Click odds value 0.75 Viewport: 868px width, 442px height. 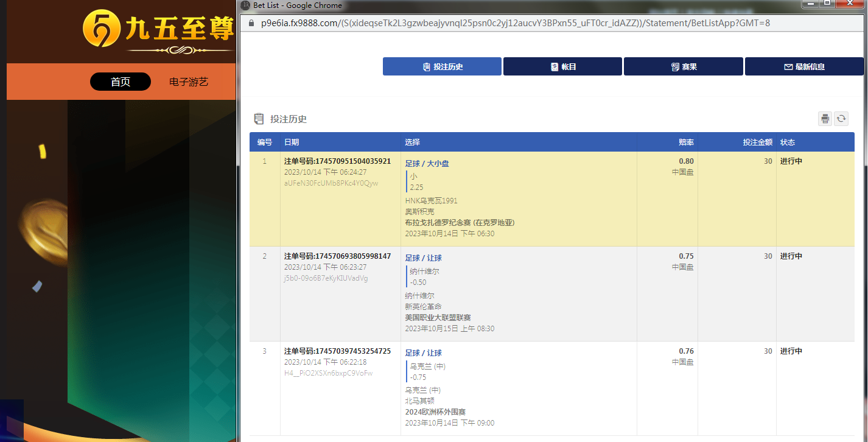point(686,256)
